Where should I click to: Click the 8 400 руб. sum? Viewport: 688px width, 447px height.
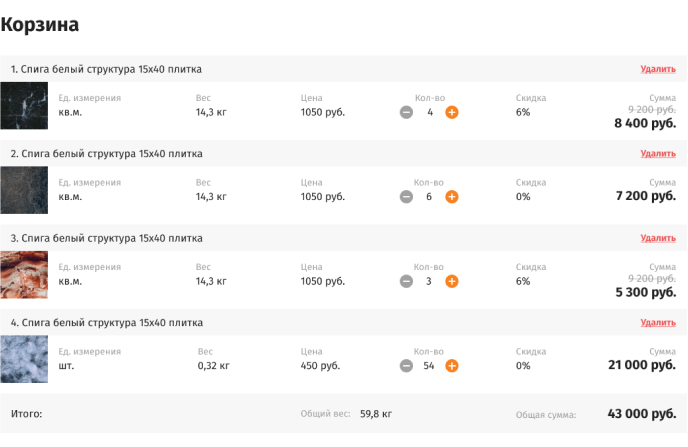pos(645,123)
